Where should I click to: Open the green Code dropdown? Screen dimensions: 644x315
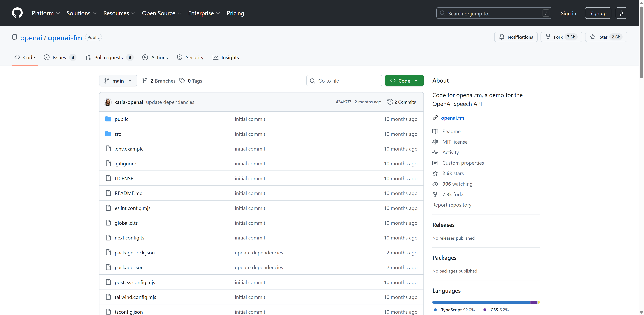pos(404,81)
